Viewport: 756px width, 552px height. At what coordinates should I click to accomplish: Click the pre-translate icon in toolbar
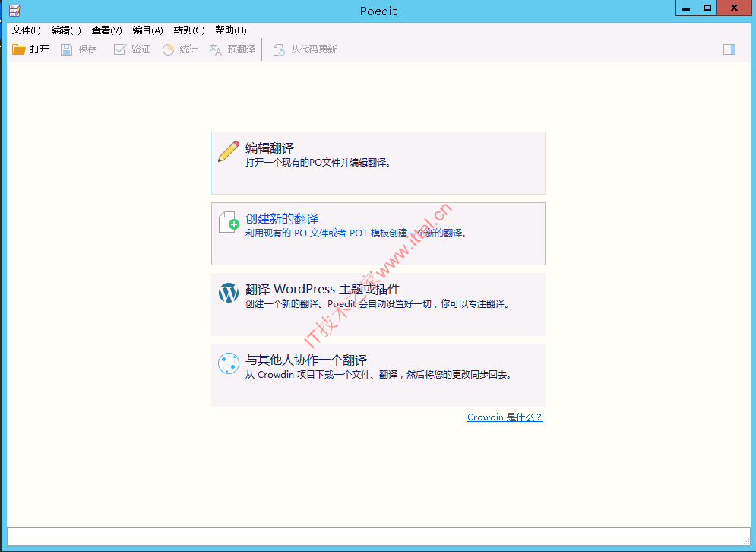[x=215, y=49]
